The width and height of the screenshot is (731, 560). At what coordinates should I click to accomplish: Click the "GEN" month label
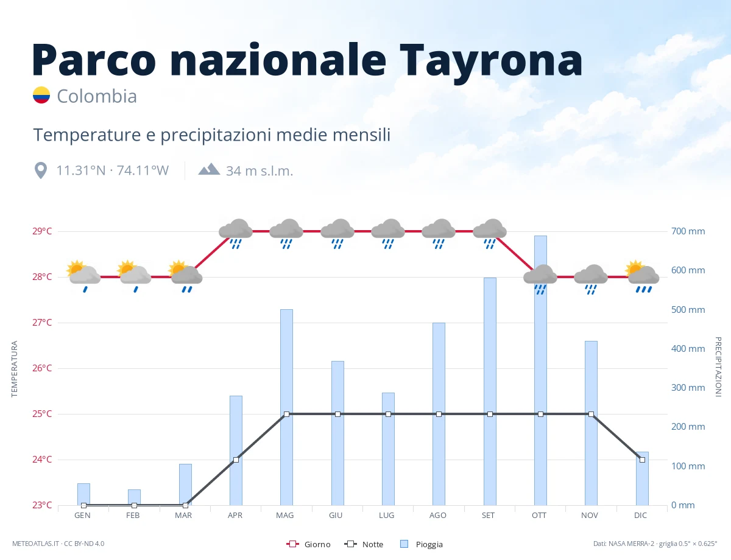point(82,516)
